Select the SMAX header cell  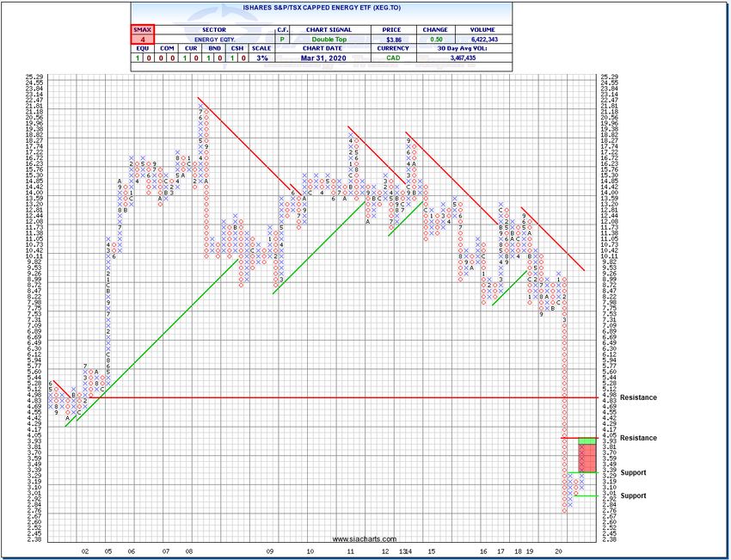(x=142, y=30)
